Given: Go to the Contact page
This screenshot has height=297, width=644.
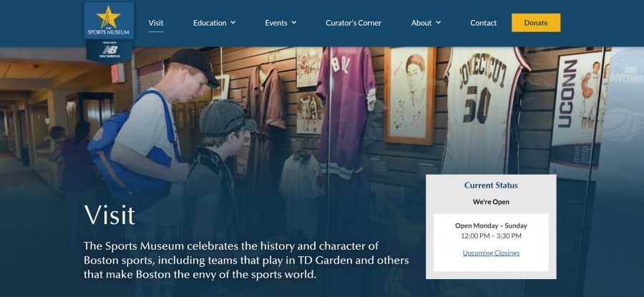Looking at the screenshot, I should 484,23.
